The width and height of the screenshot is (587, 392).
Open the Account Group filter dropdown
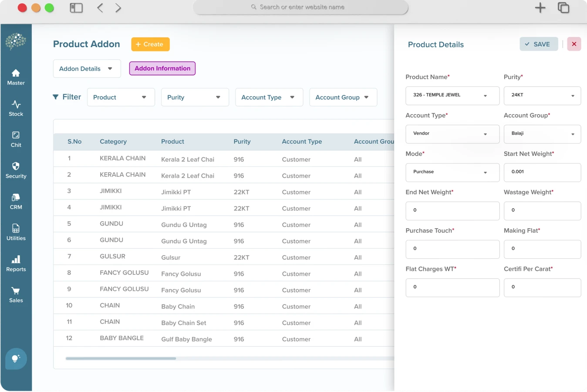(x=343, y=97)
